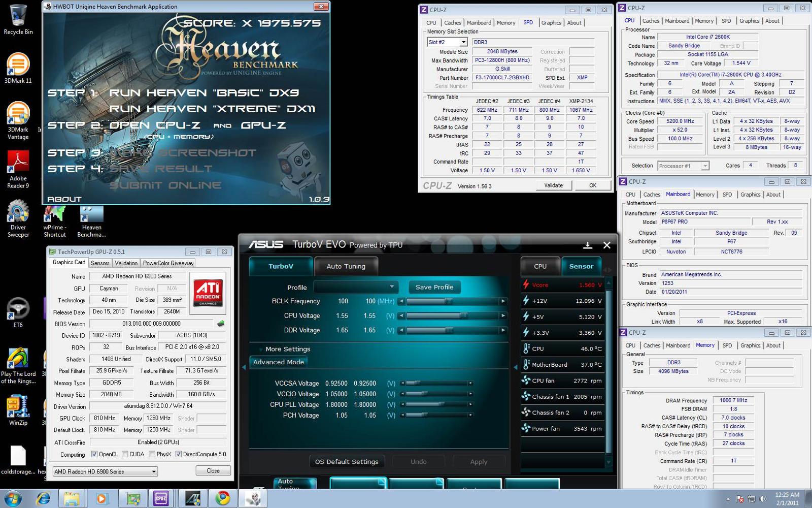Click the TurboV EVO minimize-to-tray download icon
The image size is (812, 508).
[x=588, y=245]
